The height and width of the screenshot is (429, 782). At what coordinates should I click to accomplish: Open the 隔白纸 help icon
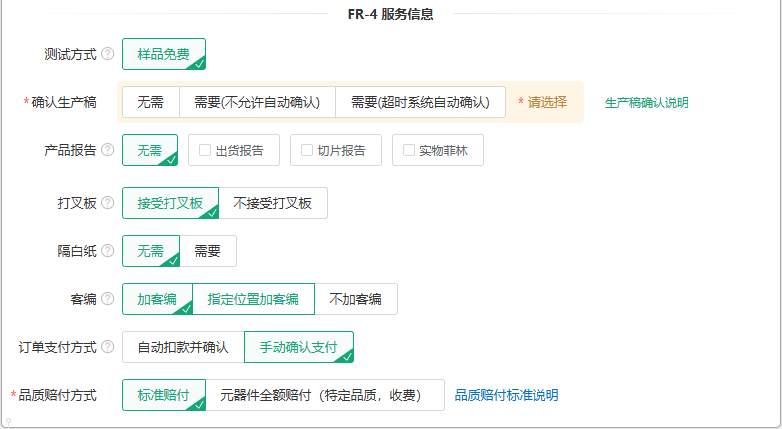point(108,250)
